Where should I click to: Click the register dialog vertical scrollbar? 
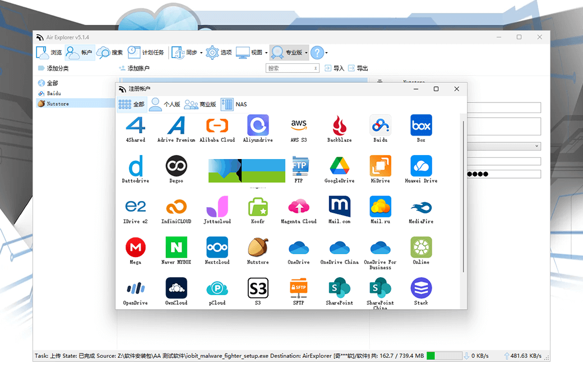[x=463, y=197]
